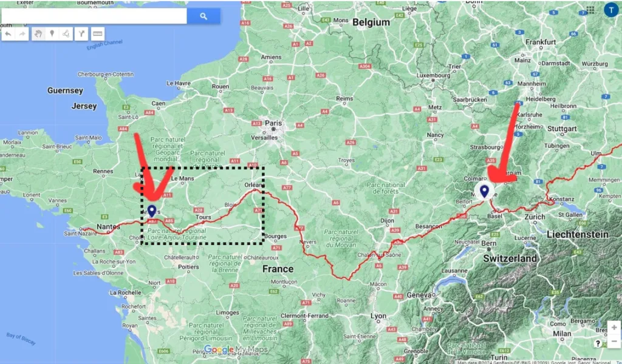622x364 pixels.
Task: Open the Google apps grid icon
Action: coord(590,10)
